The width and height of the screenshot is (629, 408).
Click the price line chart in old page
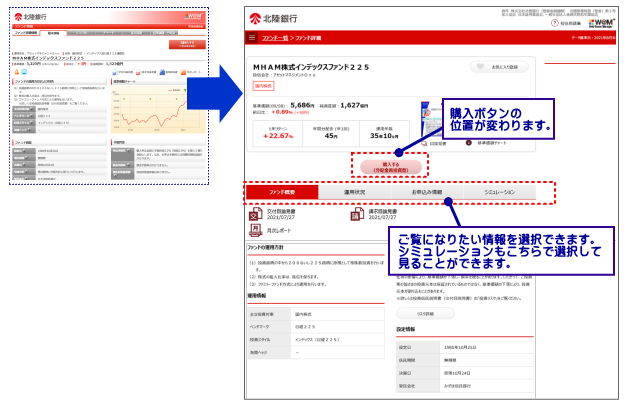[x=158, y=109]
